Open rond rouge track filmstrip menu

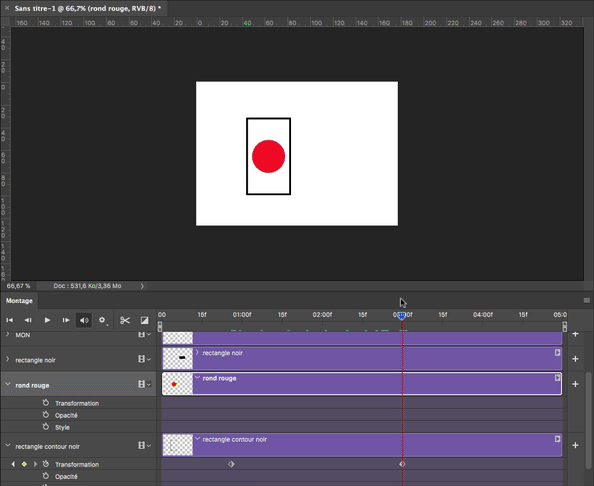(x=144, y=384)
